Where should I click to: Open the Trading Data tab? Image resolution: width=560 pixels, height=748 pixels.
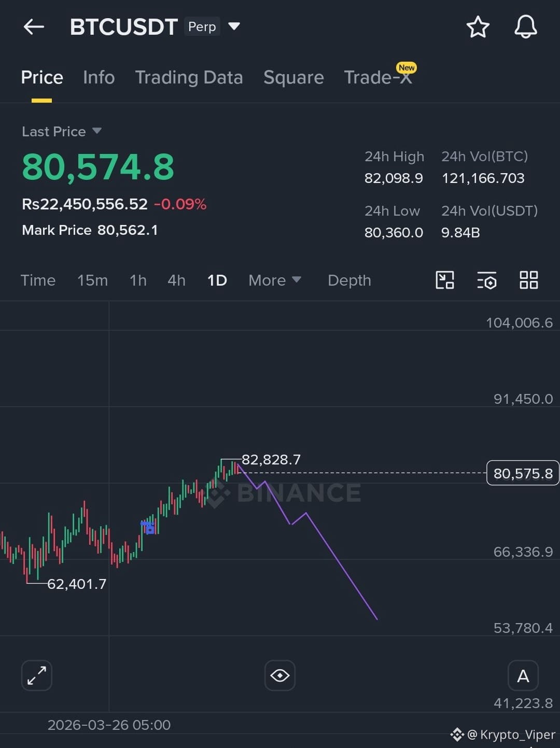[189, 78]
